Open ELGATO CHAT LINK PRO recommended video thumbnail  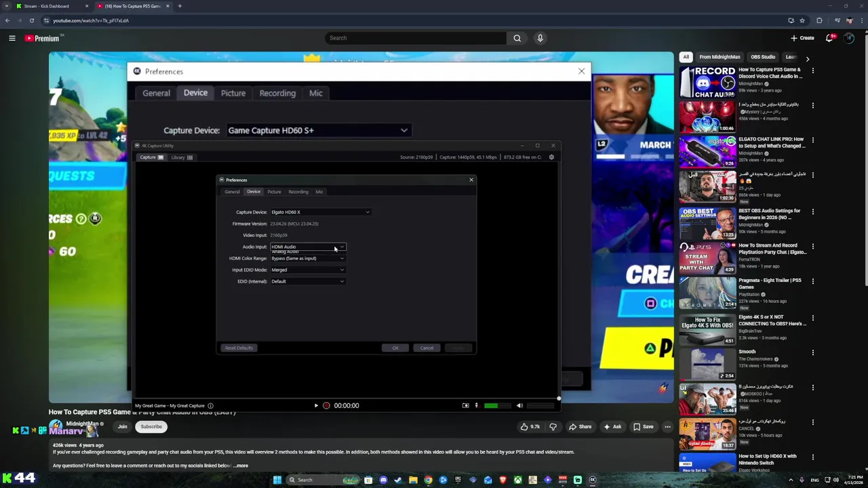[x=707, y=151]
